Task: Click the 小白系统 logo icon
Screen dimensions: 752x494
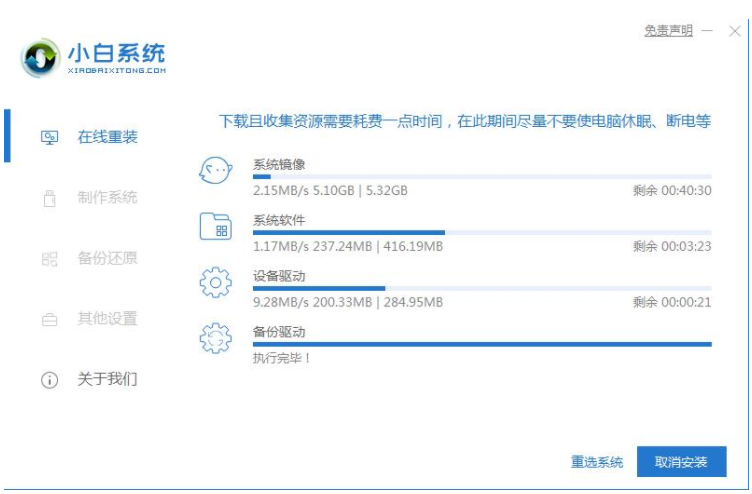Action: (x=40, y=59)
